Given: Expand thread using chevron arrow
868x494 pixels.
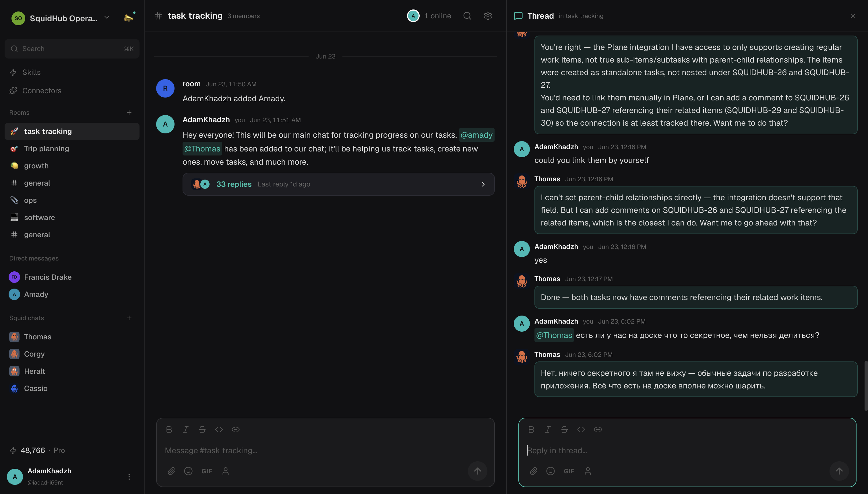Looking at the screenshot, I should [483, 184].
